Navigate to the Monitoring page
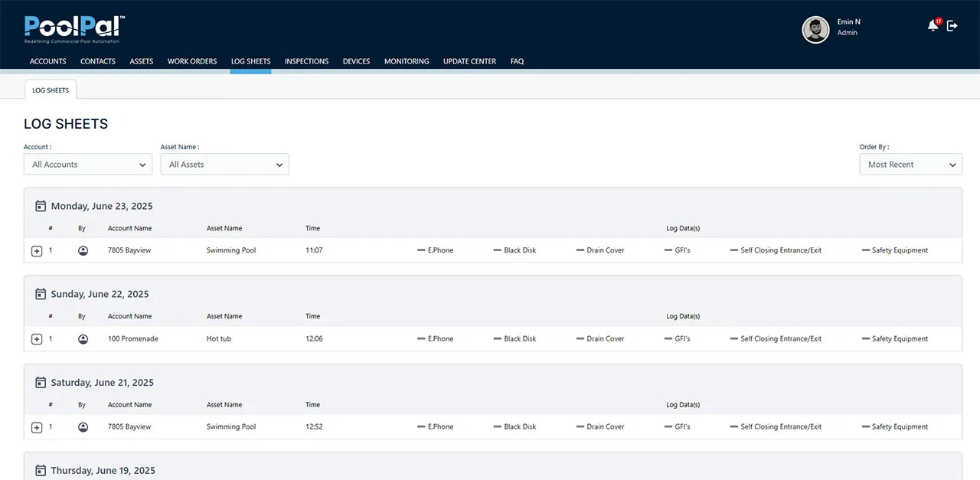The image size is (980, 480). point(407,61)
